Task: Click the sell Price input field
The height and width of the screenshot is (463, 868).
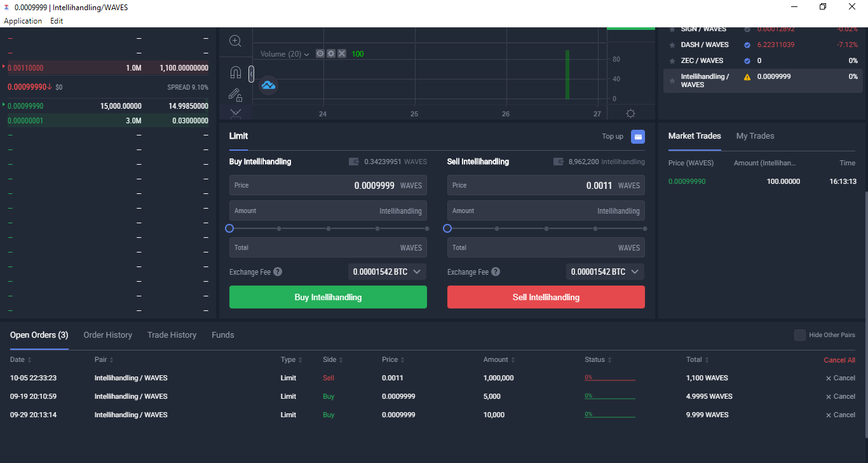Action: [546, 185]
